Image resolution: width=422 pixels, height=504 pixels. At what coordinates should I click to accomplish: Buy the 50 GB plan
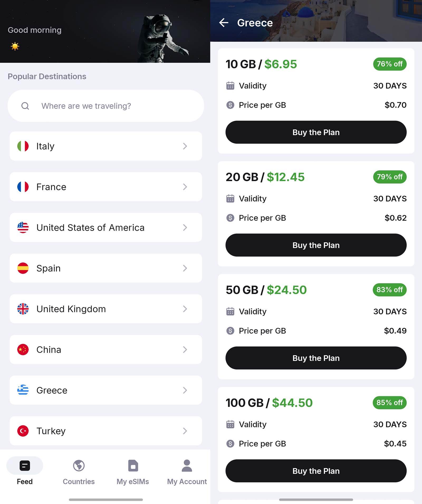[316, 358]
